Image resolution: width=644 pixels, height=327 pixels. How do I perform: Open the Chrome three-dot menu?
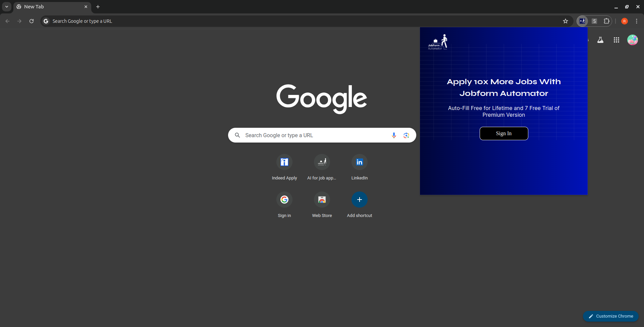click(637, 21)
